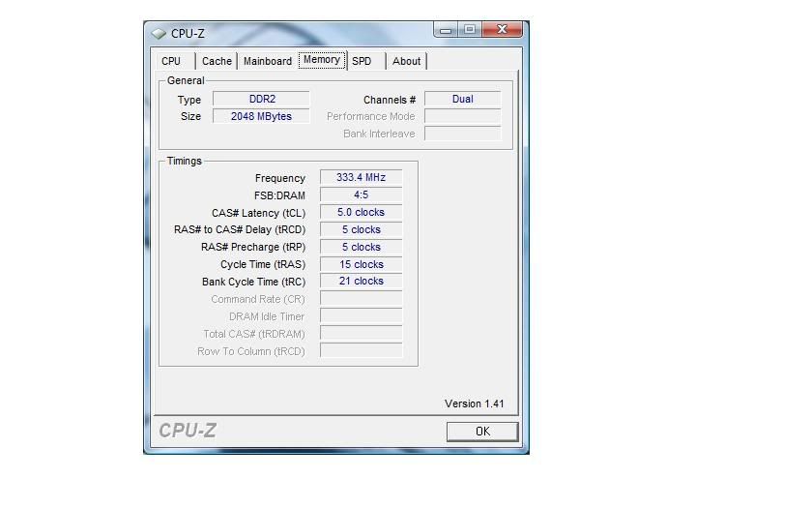Viewport: 812px width, 508px height.
Task: Open the Mainboard tab
Action: (267, 61)
